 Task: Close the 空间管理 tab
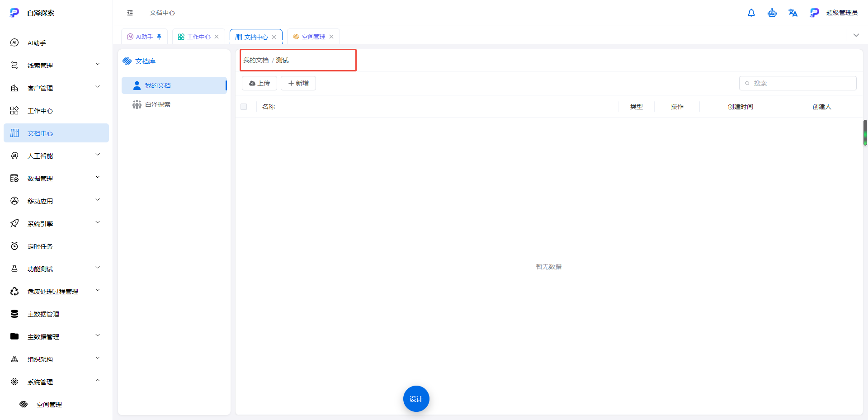point(331,37)
